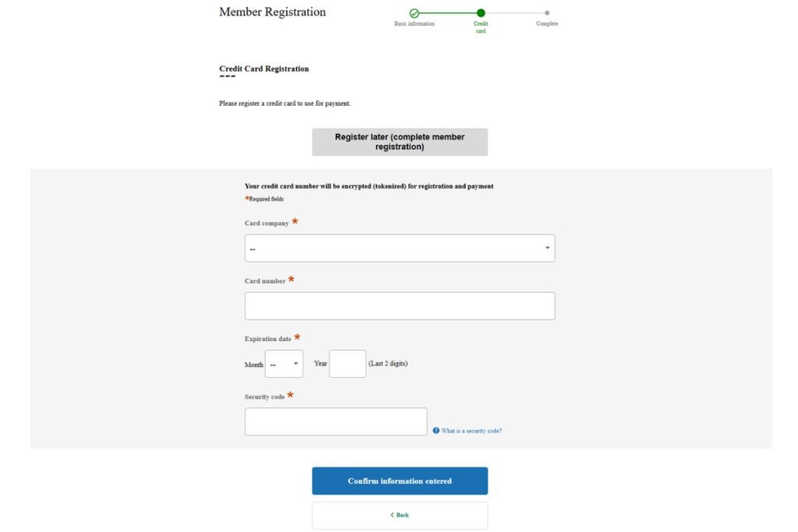Click the gray Complete step indicator dot
The width and height of the screenshot is (798, 532).
coord(546,13)
